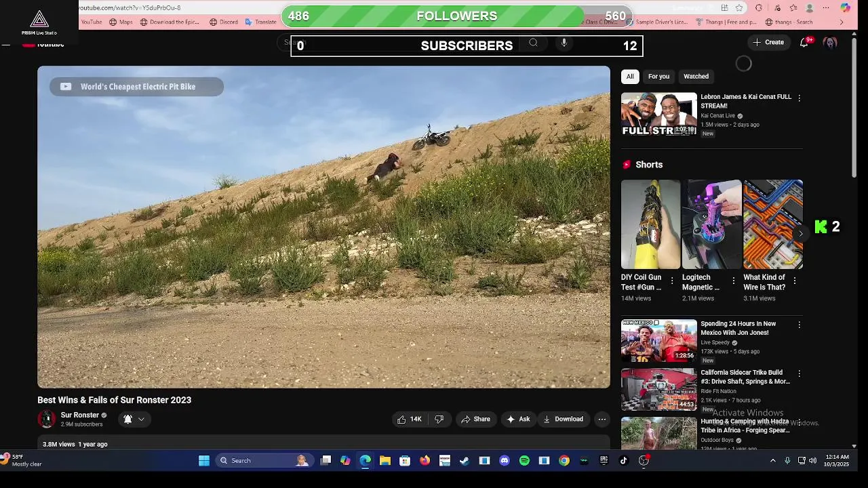Dislike the Sur Ronster video
The height and width of the screenshot is (488, 868).
(x=439, y=419)
